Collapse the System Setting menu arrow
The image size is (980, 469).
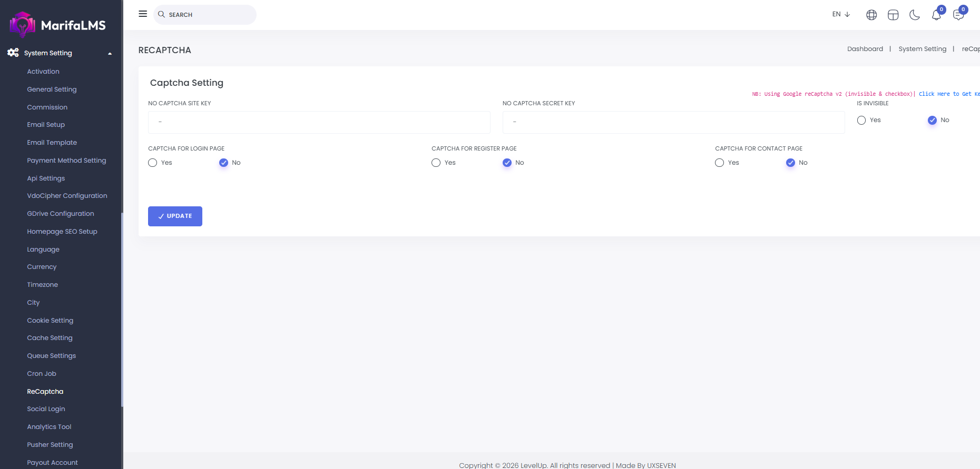[x=110, y=53]
